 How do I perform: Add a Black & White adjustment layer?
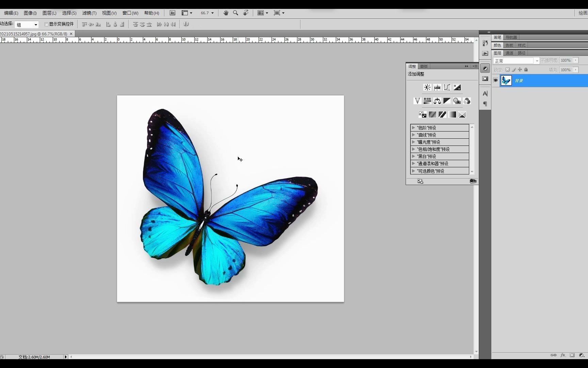(447, 101)
